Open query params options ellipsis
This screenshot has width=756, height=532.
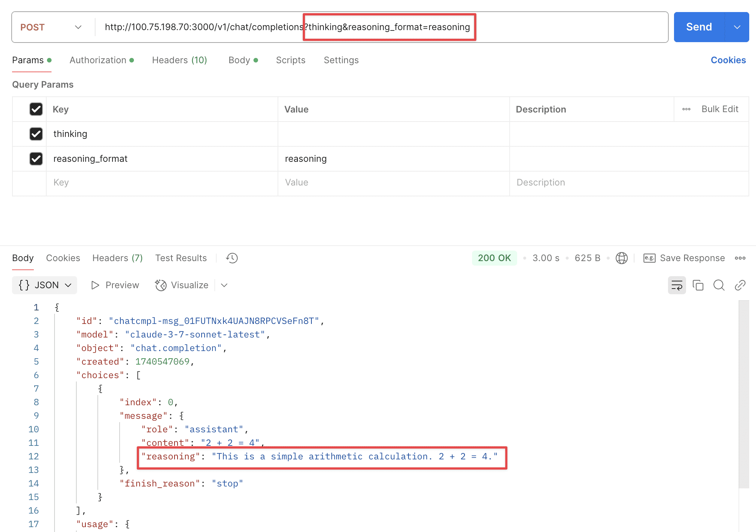(x=686, y=109)
